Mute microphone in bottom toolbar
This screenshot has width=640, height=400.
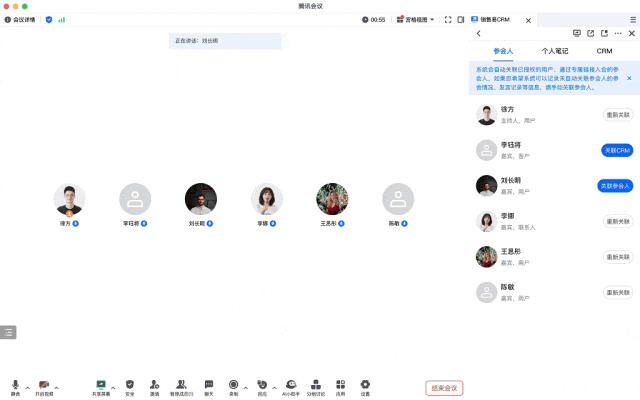point(15,386)
